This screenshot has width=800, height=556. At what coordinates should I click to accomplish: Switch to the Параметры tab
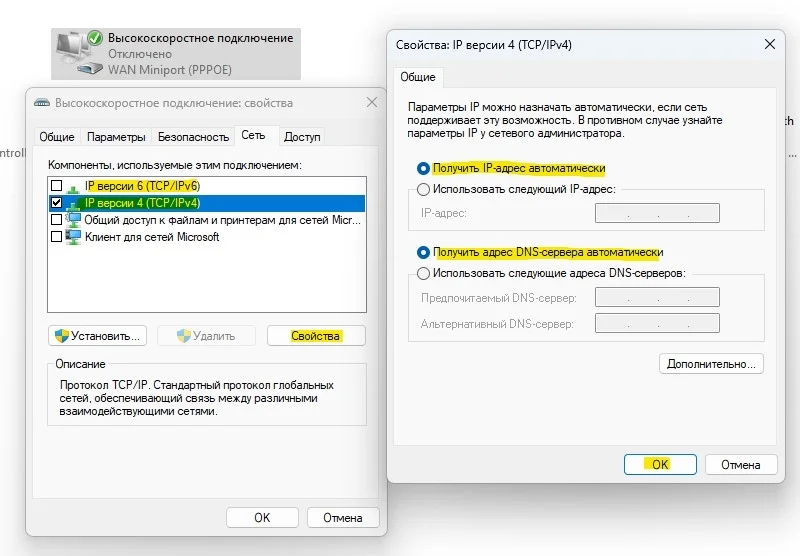coord(116,137)
